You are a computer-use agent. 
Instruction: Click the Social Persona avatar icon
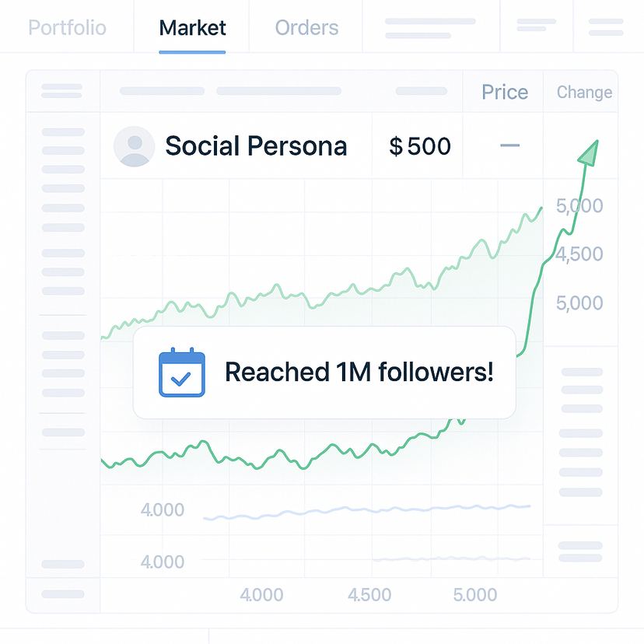click(134, 146)
